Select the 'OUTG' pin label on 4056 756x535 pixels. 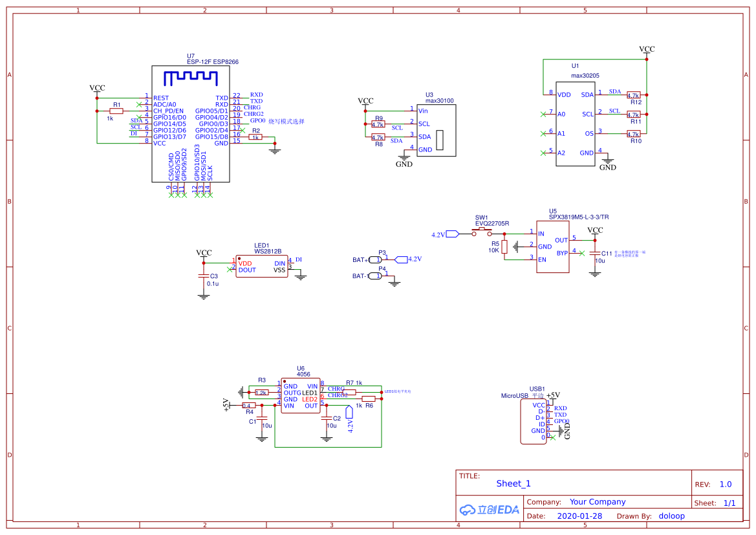coord(292,393)
